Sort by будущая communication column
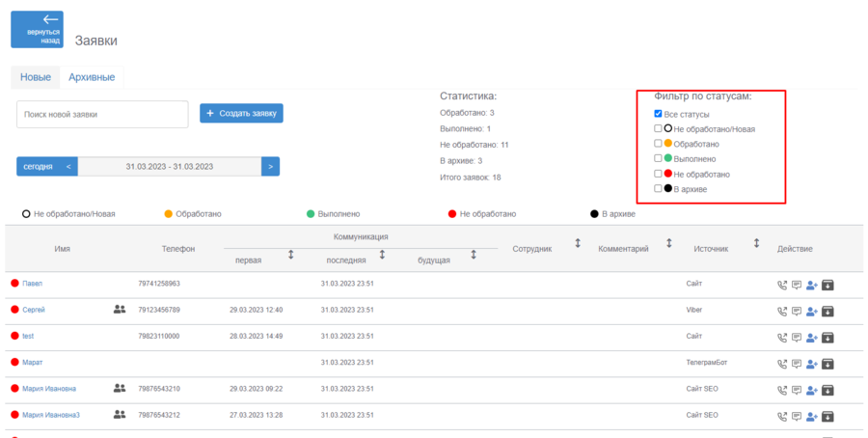 point(474,255)
